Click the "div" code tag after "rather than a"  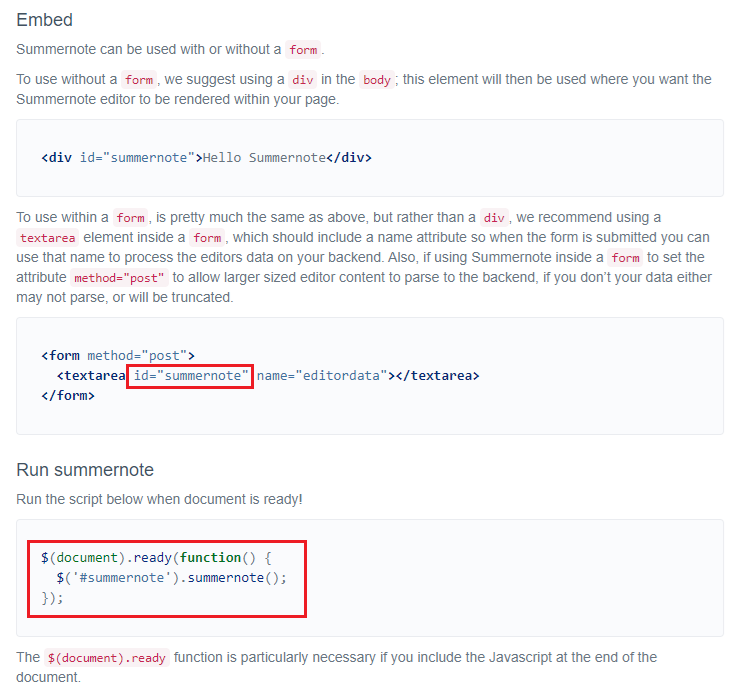pyautogui.click(x=494, y=218)
